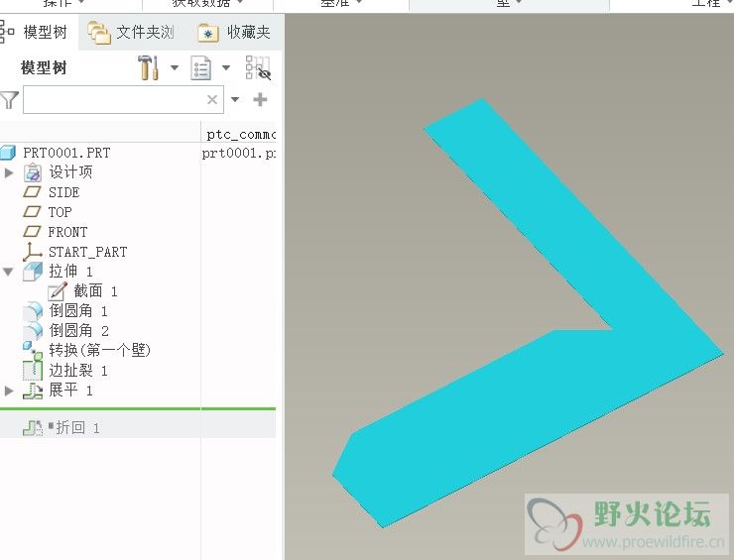Click the 倒圆角 1 round icon

[x=33, y=311]
